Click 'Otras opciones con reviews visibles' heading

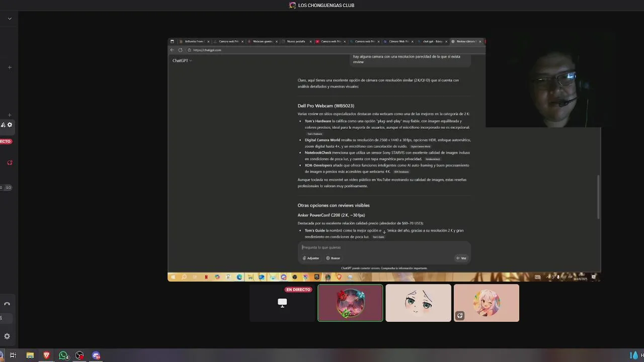334,205
